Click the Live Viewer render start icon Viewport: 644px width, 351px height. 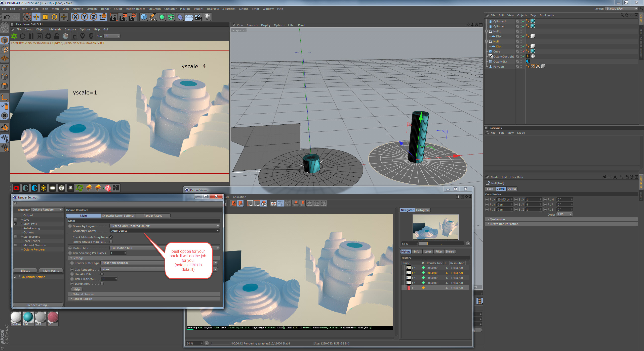click(x=14, y=36)
